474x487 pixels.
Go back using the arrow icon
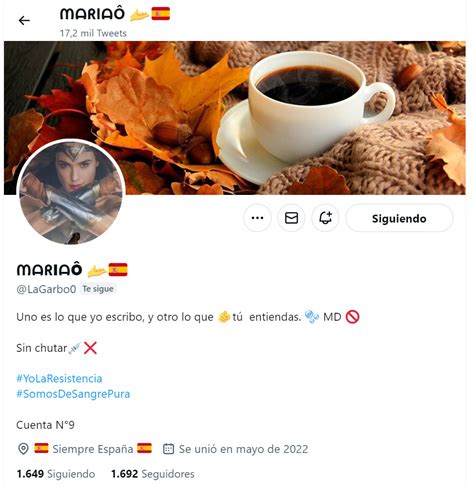point(24,21)
